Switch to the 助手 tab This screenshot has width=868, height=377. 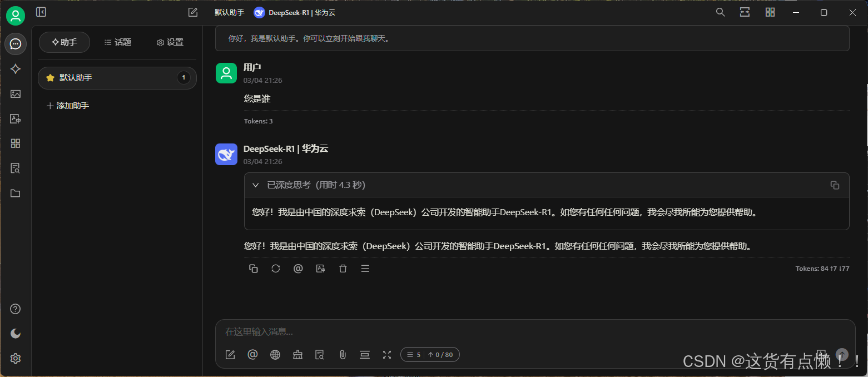[x=65, y=42]
